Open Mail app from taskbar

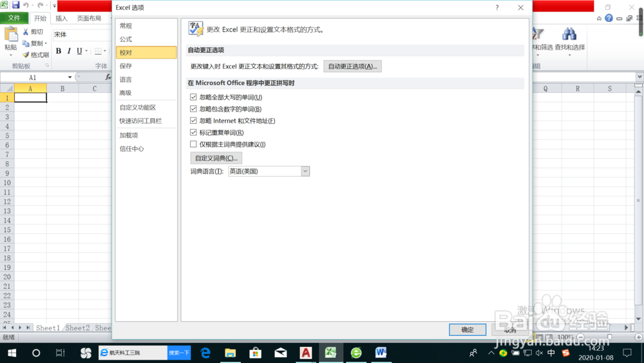pyautogui.click(x=281, y=353)
